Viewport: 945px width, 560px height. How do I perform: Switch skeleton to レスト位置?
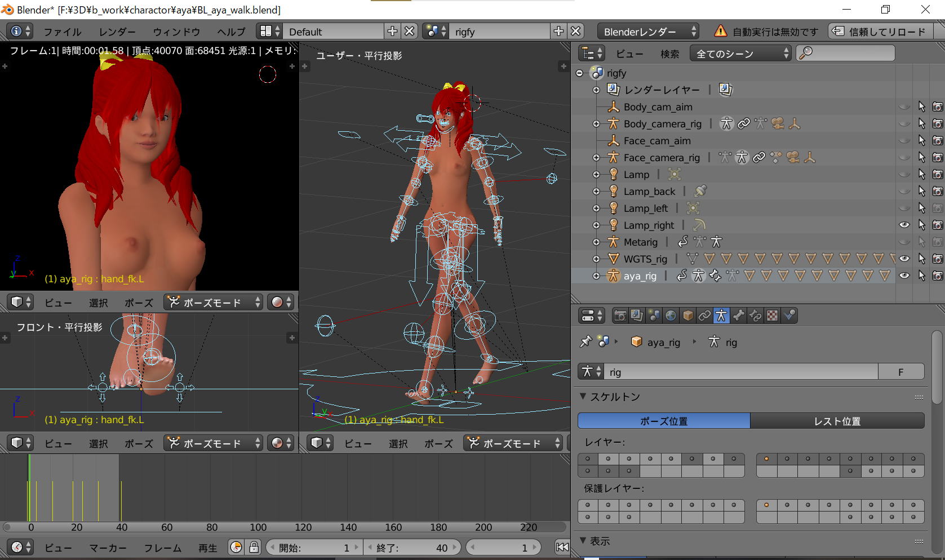tap(837, 421)
